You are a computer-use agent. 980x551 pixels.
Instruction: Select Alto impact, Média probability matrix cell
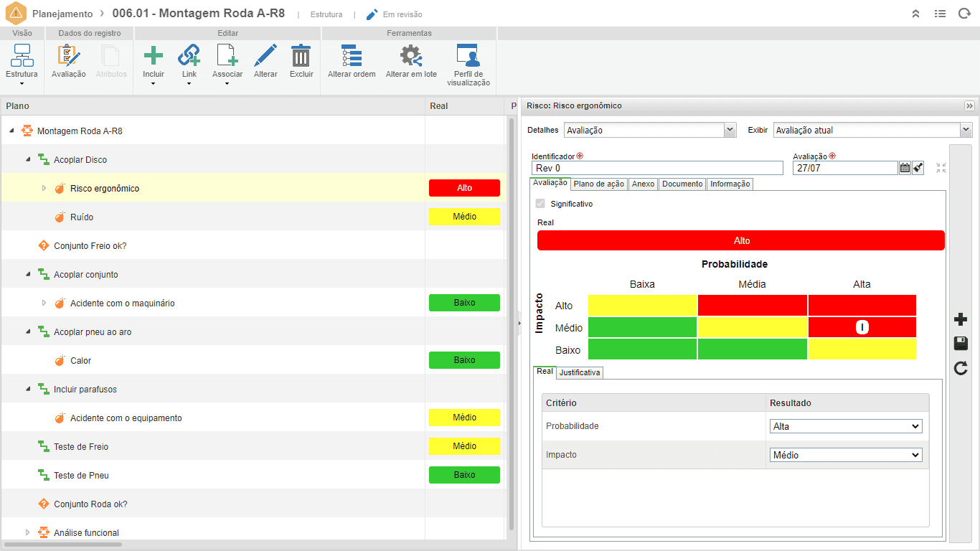point(753,305)
